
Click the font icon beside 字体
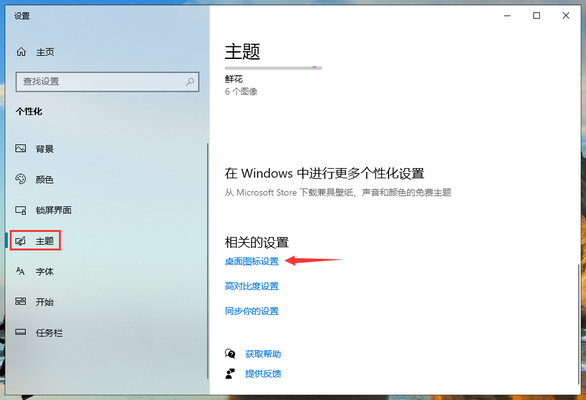(x=21, y=271)
